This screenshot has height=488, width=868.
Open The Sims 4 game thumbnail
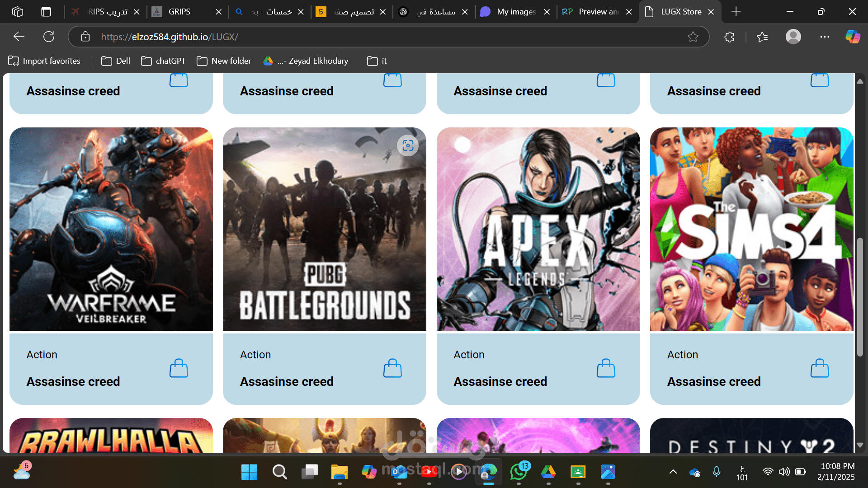pyautogui.click(x=751, y=229)
